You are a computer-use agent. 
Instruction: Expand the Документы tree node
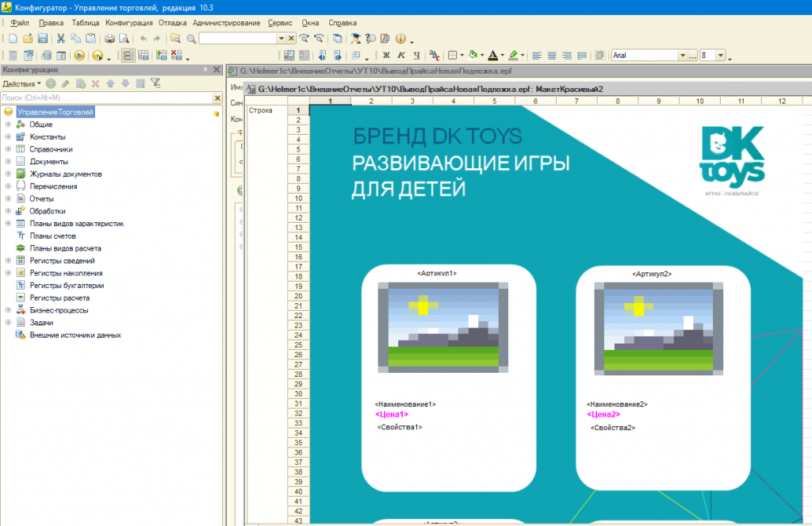(8, 162)
